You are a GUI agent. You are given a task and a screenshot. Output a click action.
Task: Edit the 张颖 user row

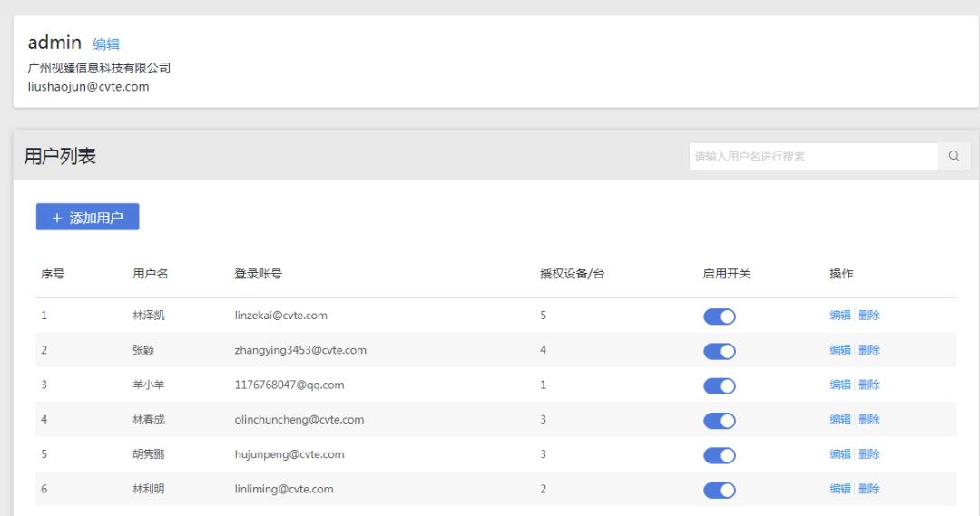point(840,350)
